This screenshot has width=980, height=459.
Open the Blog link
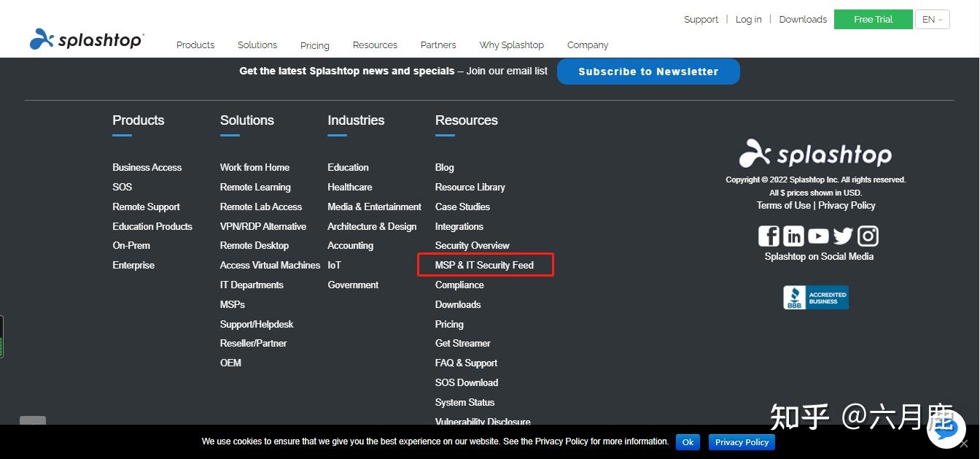(x=444, y=167)
